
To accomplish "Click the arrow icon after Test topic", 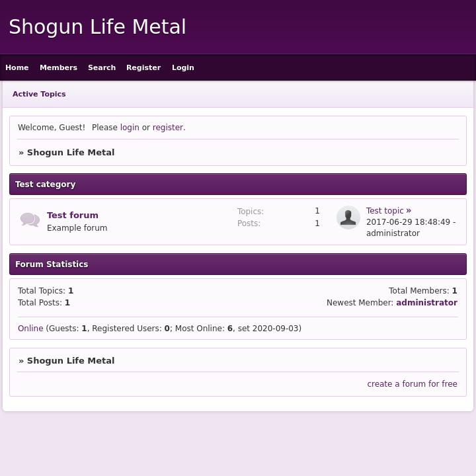I will [x=409, y=211].
